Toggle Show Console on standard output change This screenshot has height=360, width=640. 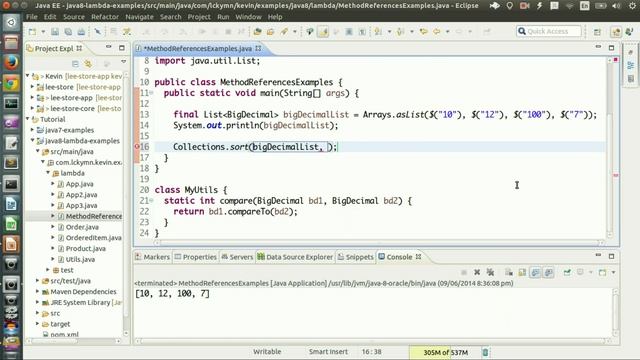tap(536, 272)
